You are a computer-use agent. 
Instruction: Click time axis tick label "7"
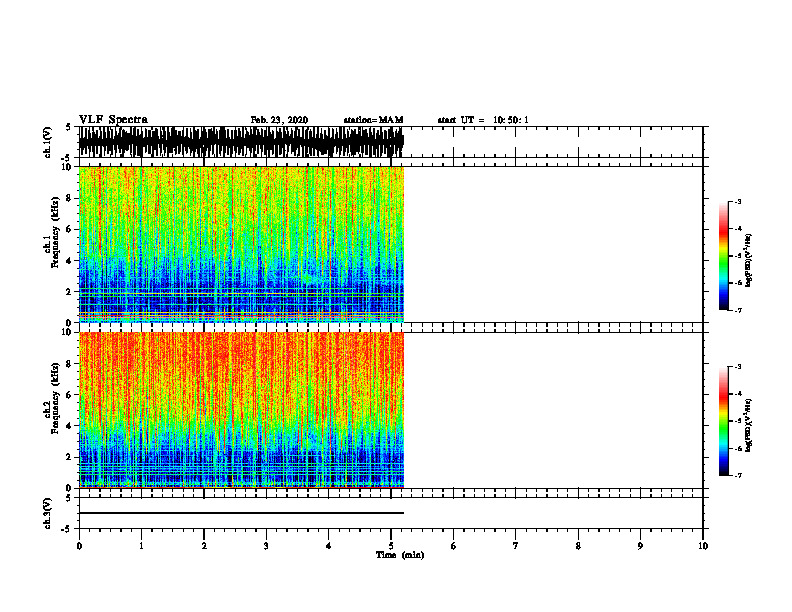point(516,546)
